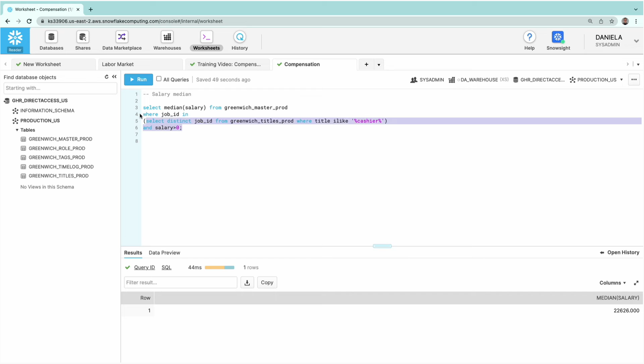Screen dimensions: 644x364
Task: Share this page from the address bar
Action: pyautogui.click(x=601, y=21)
